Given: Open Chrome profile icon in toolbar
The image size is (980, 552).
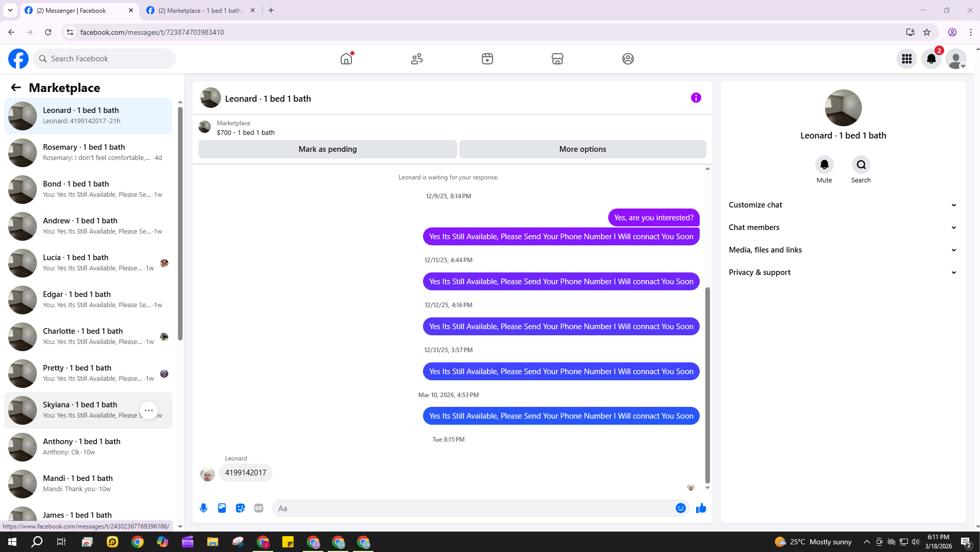Looking at the screenshot, I should click(x=952, y=32).
